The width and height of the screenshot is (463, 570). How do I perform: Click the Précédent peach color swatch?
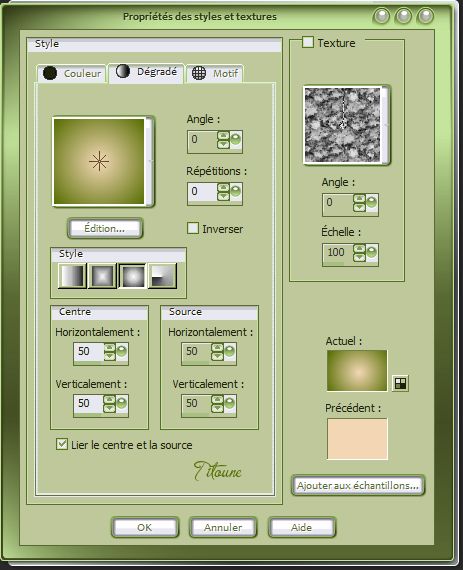point(357,439)
